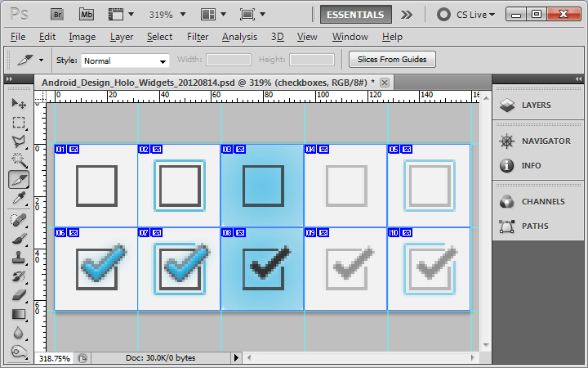Viewport: 588px width, 368px height.
Task: Click horizontal scrollbar right arrow
Action: click(473, 358)
